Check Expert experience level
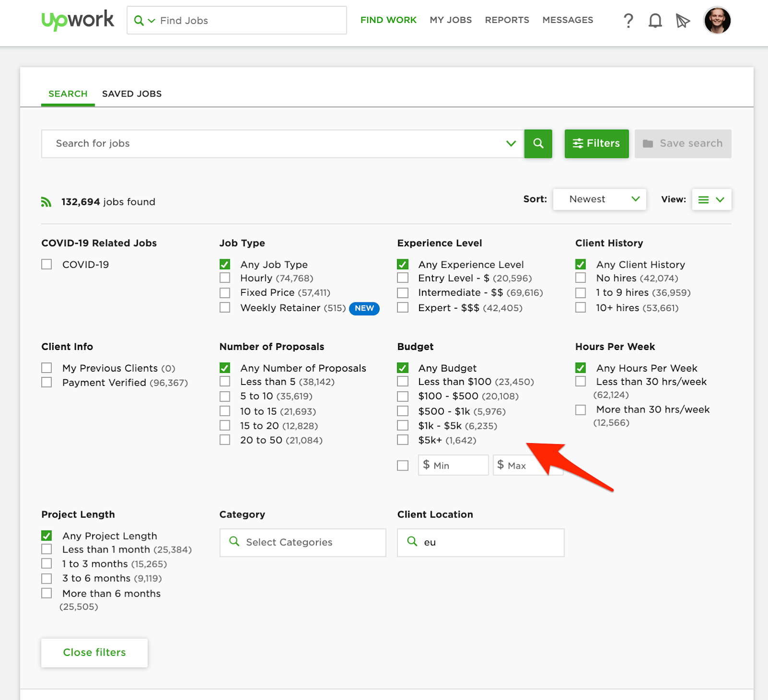The height and width of the screenshot is (700, 768). coord(403,307)
